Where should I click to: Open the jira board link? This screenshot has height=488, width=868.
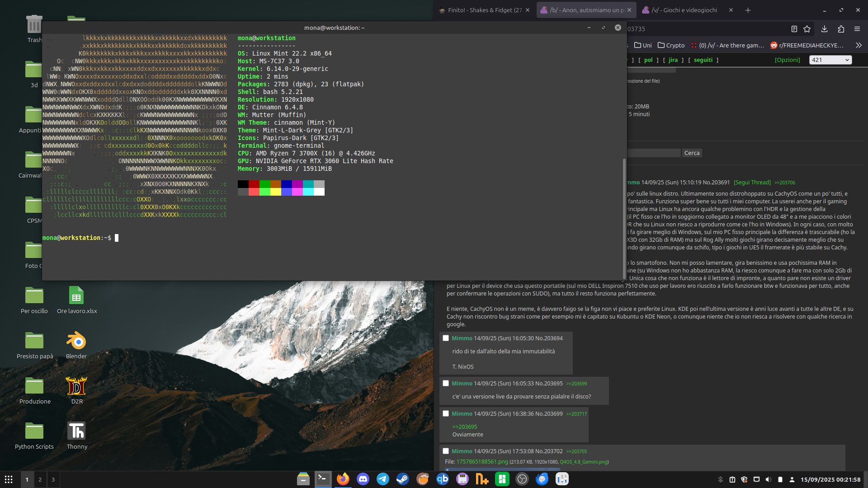point(673,60)
